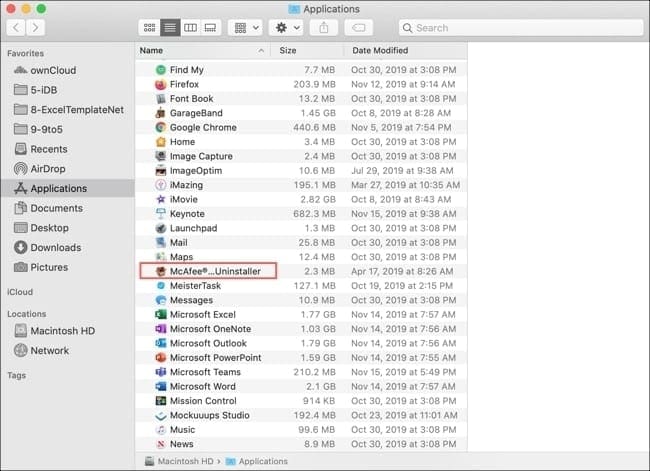Screen dimensions: 650x471
Task: Open the group-by arrangement dropdown
Action: pos(245,28)
